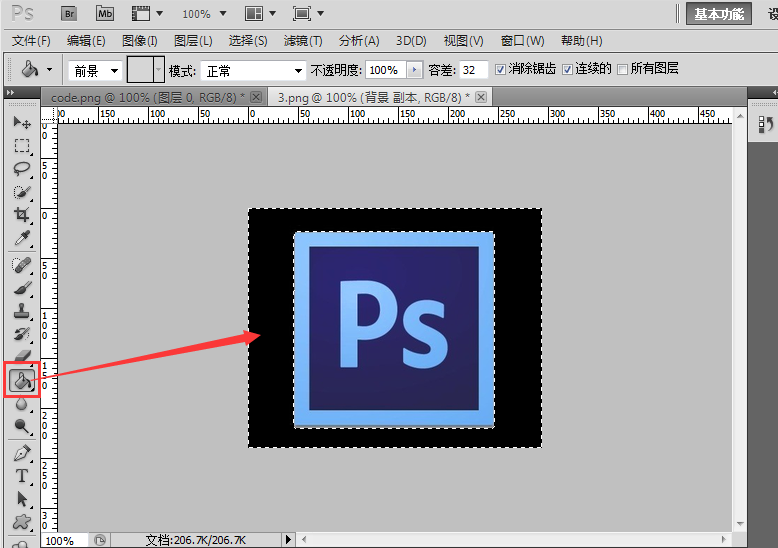The image size is (778, 548).
Task: Click the status bar document info icon
Action: tap(100, 540)
